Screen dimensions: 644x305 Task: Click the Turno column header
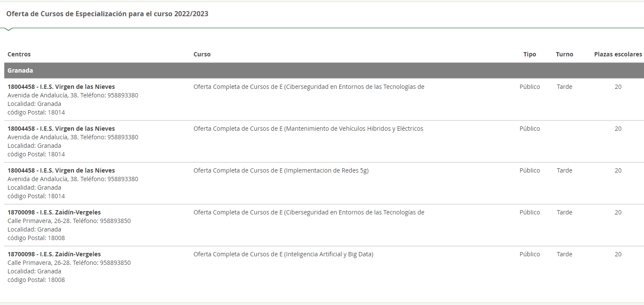click(564, 54)
